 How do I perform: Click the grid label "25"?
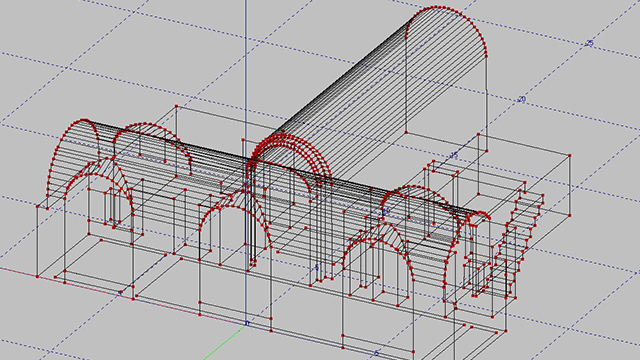589,43
